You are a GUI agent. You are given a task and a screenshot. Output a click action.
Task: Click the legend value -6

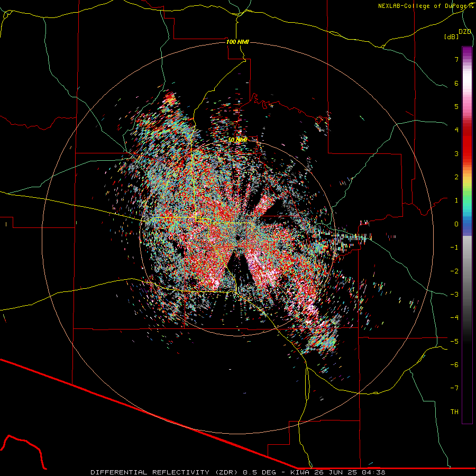[x=454, y=365]
